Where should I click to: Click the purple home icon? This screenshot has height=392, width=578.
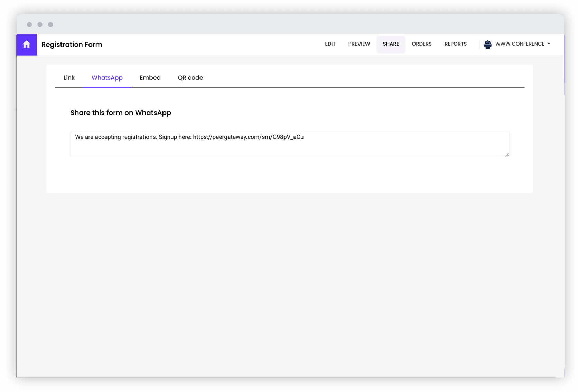[27, 45]
